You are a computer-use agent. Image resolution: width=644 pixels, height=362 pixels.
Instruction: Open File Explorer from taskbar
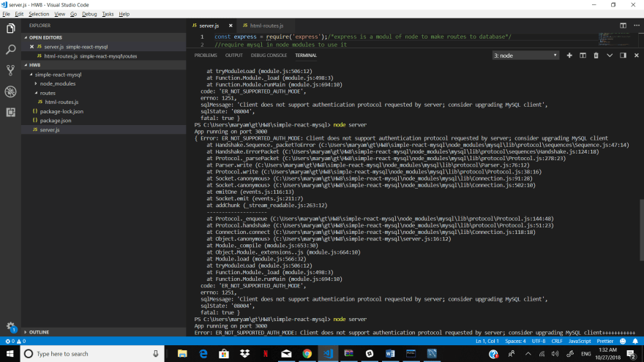point(182,353)
